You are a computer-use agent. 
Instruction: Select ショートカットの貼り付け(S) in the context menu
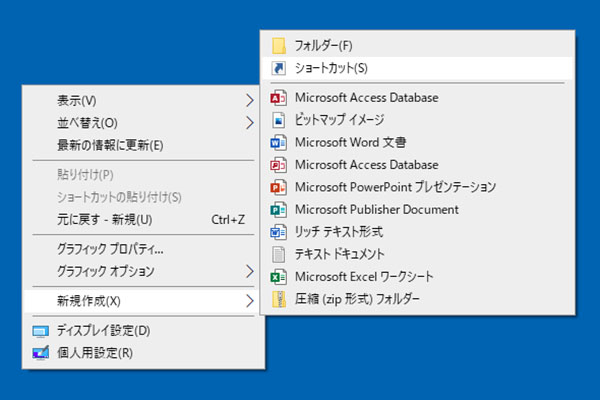[143, 197]
